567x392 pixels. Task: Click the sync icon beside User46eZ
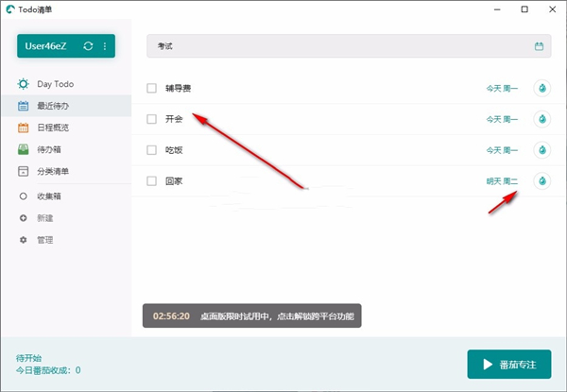88,45
